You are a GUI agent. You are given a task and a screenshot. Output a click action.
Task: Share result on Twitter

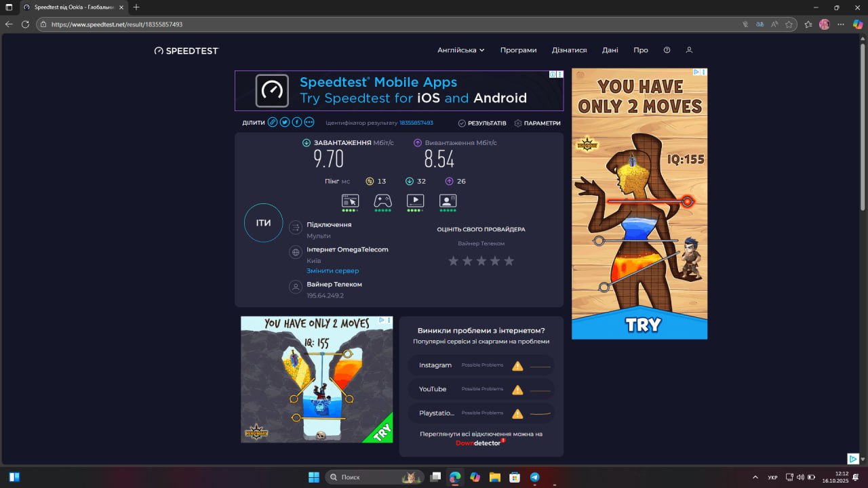[285, 123]
